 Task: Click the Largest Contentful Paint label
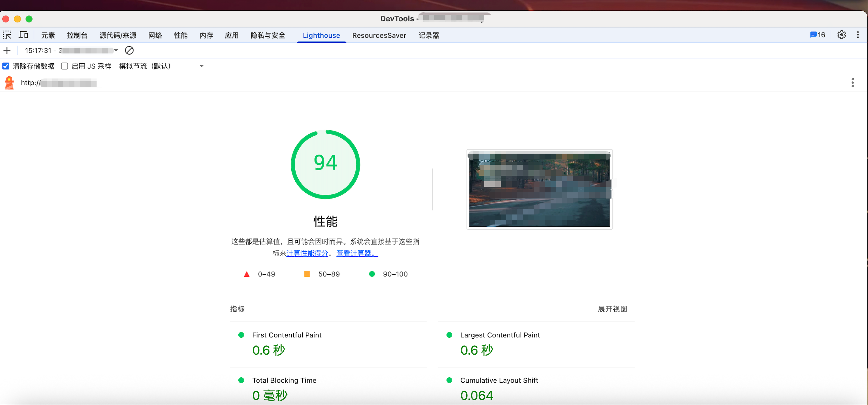[x=500, y=335]
